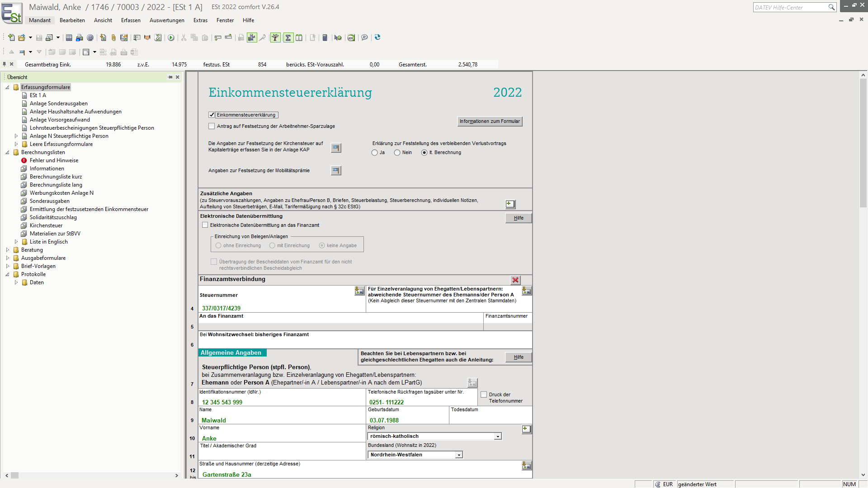Screen dimensions: 868x488
Task: Select Nein for Verlustvortrag declaration
Action: [x=397, y=153]
